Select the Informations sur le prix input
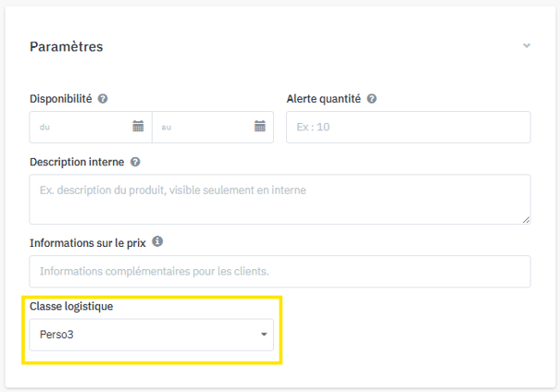Image resolution: width=560 pixels, height=392 pixels. (278, 272)
